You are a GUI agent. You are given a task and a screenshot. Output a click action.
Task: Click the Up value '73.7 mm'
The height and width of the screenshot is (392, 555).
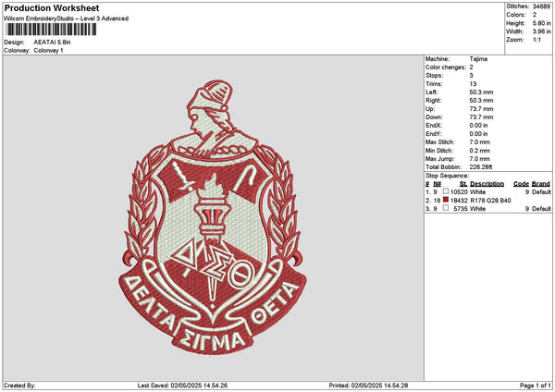click(x=481, y=109)
